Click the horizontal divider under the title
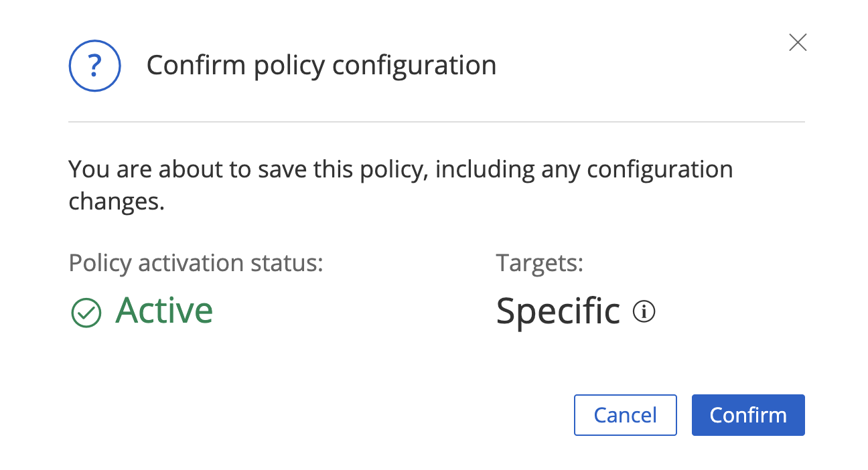Image resolution: width=868 pixels, height=470 pixels. [x=436, y=122]
